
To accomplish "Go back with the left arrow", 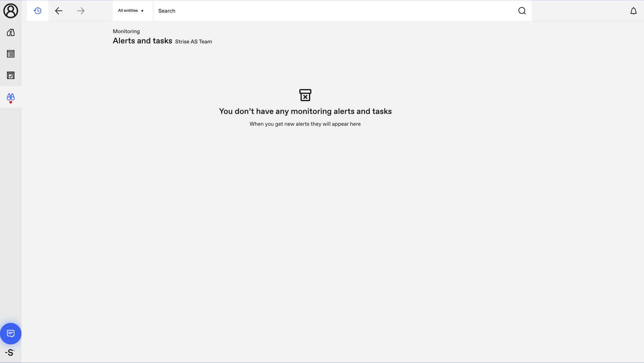I will click(x=59, y=11).
